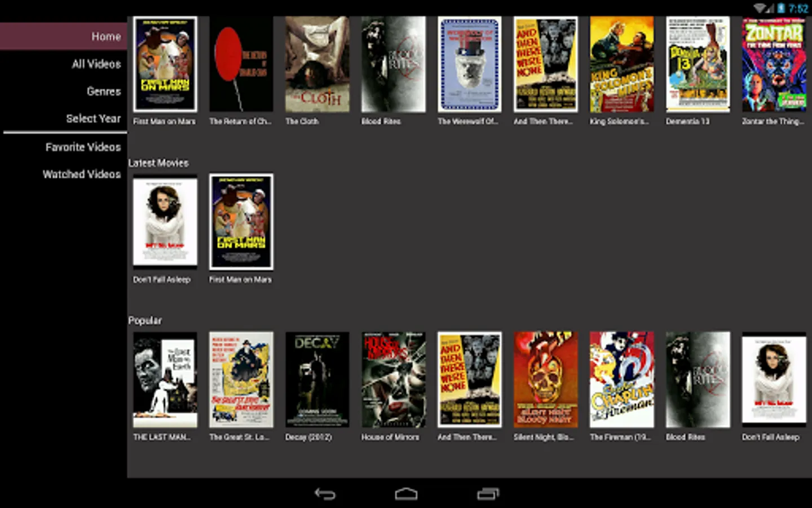Open Dementia 13 poster
The width and height of the screenshot is (812, 508).
tap(698, 64)
